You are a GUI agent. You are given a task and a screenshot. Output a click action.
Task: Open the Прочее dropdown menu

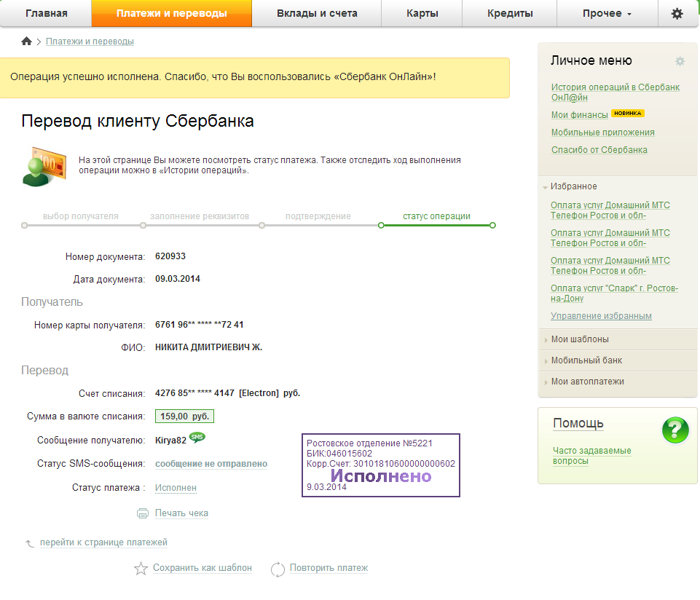(x=607, y=13)
